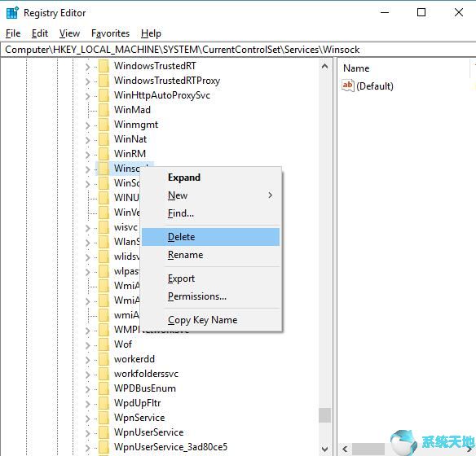This screenshot has width=476, height=456.
Task: Expand the WinHttpAutoProxySvc key
Action: (88, 96)
